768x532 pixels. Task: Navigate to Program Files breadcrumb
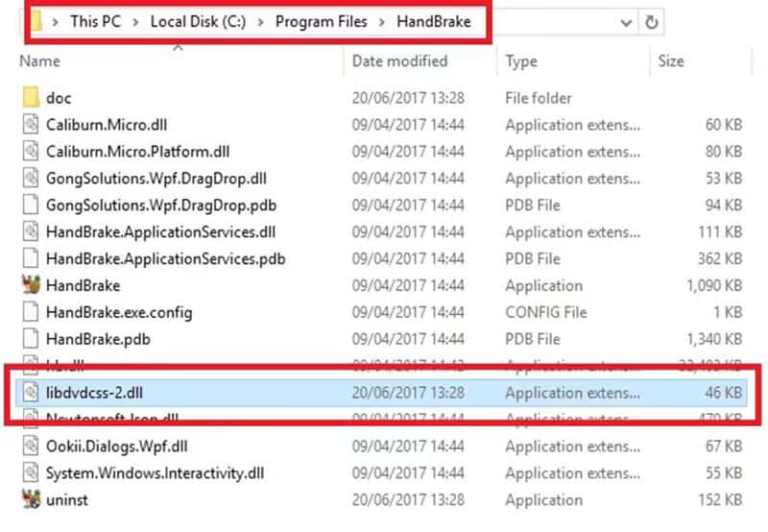[322, 21]
